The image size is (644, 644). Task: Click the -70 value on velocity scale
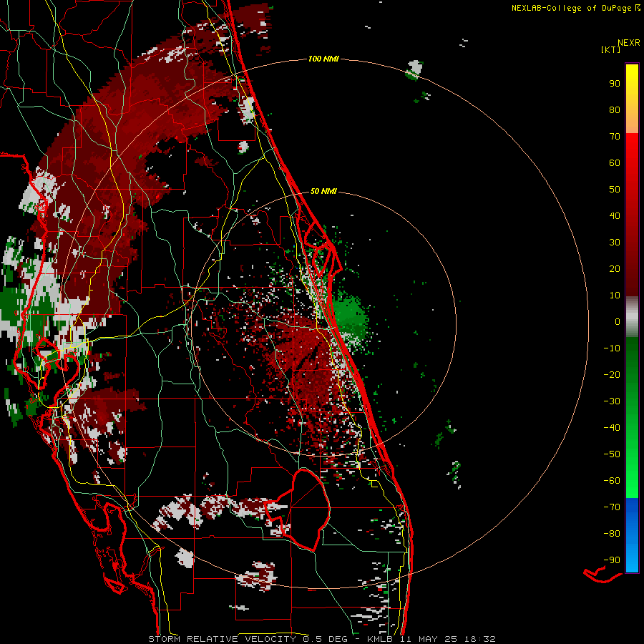(x=612, y=507)
